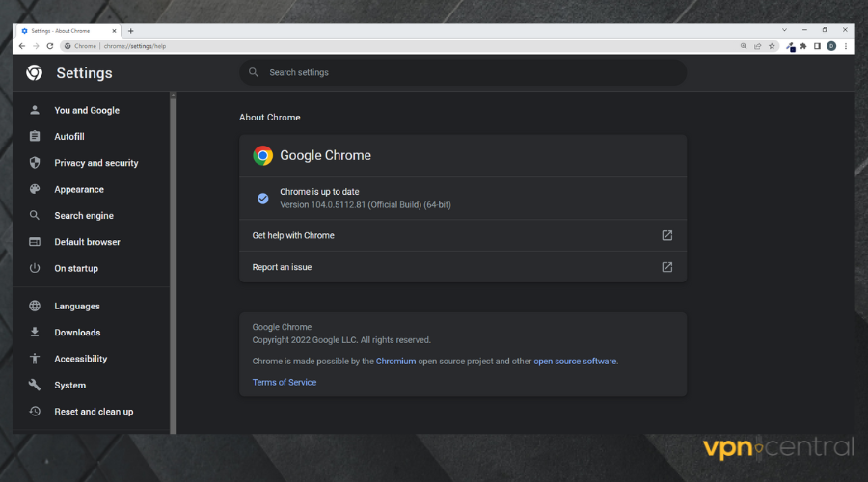Open the Terms of Service link
868x482 pixels.
[x=285, y=383]
